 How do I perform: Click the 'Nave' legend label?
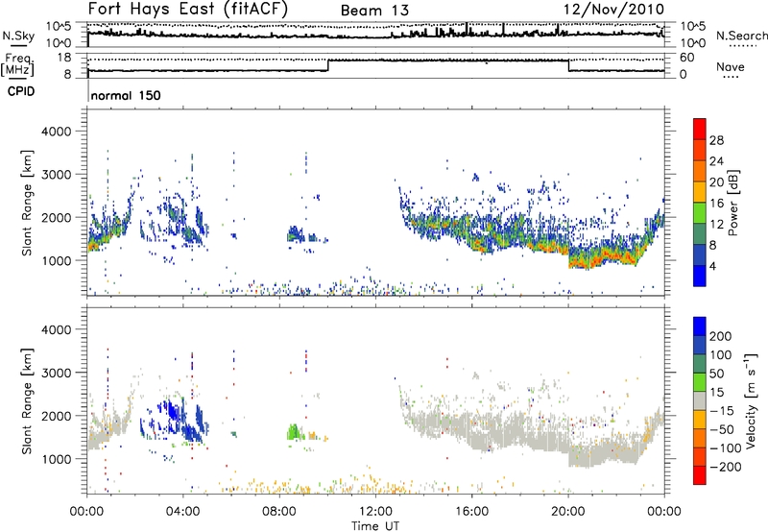point(730,66)
